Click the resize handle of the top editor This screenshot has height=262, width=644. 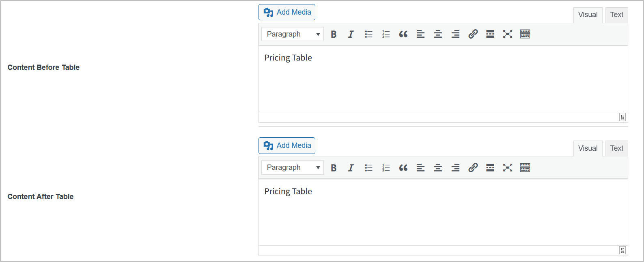click(622, 117)
